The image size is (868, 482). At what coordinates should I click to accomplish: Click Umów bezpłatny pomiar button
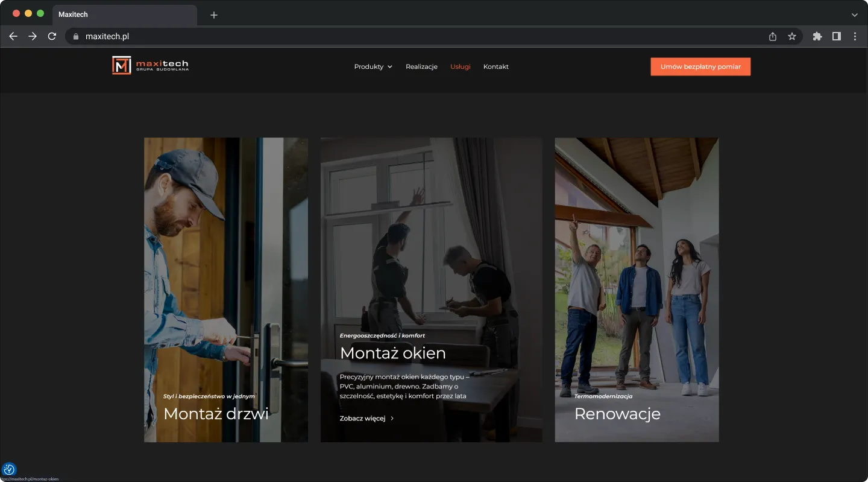pos(700,66)
